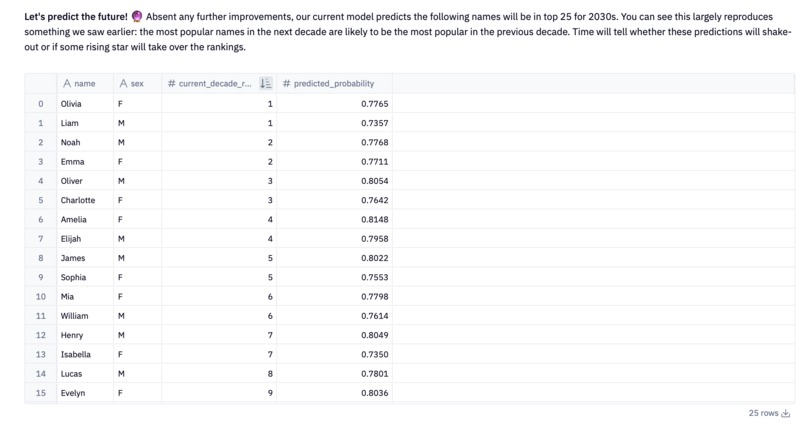Select the Isabella name cell
The image size is (806, 431).
coord(85,354)
